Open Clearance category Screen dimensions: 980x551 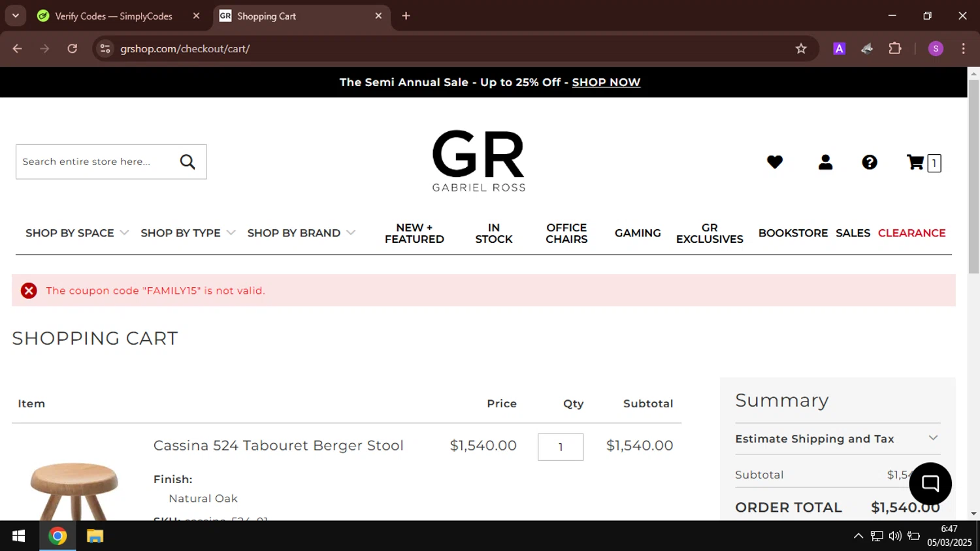[911, 233]
